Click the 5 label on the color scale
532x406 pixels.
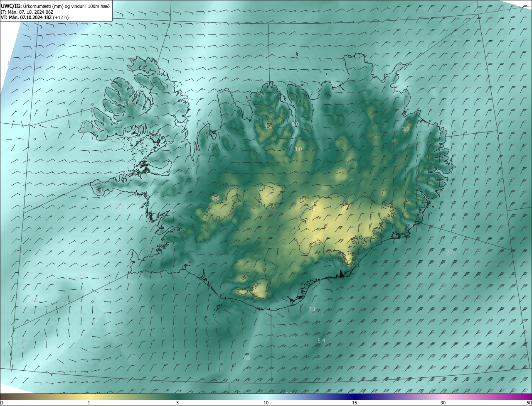[177, 403]
